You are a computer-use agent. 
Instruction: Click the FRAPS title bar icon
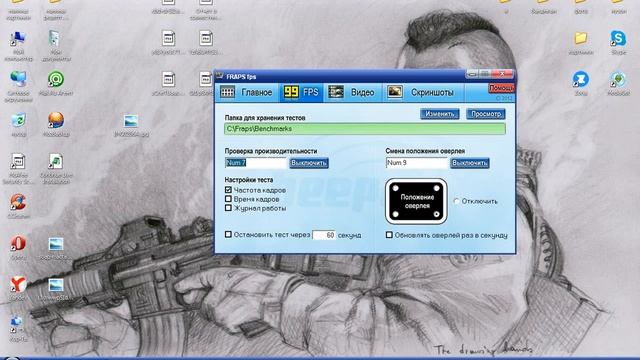point(220,76)
